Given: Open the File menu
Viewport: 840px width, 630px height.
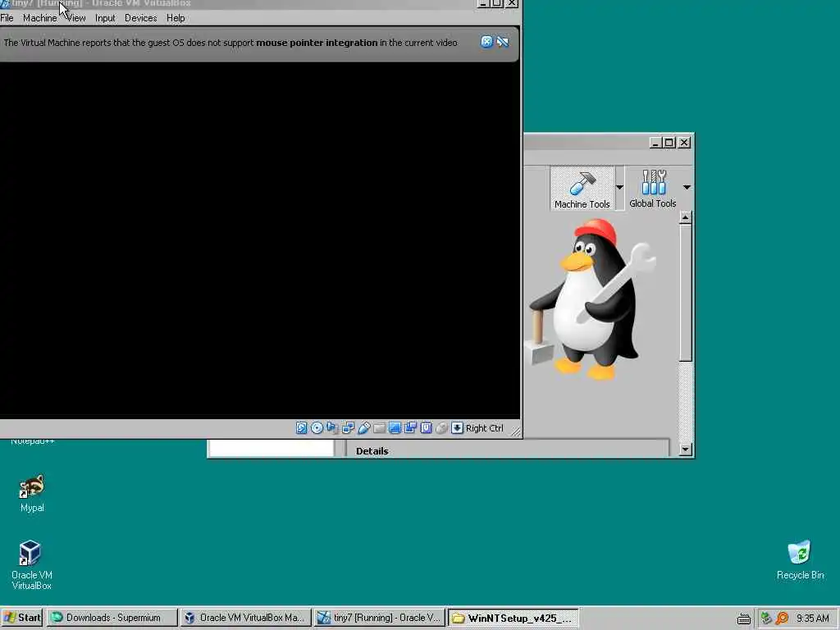Looking at the screenshot, I should (7, 18).
